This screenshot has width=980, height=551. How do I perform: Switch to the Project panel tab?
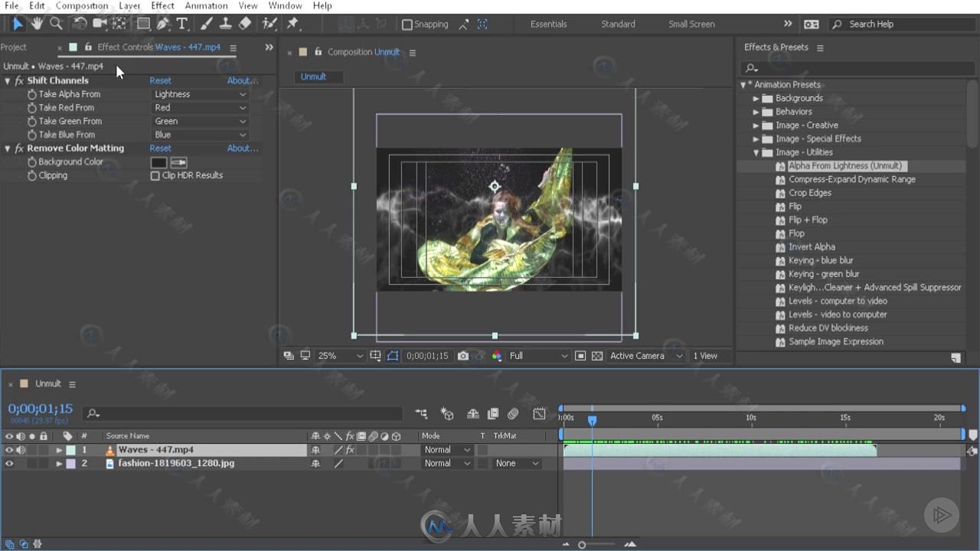click(13, 47)
